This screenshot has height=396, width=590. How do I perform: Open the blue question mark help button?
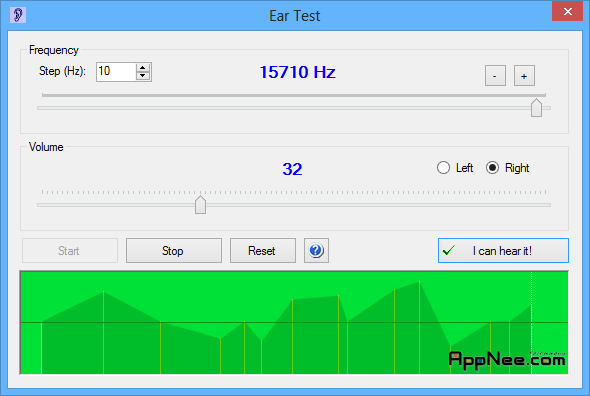click(316, 250)
